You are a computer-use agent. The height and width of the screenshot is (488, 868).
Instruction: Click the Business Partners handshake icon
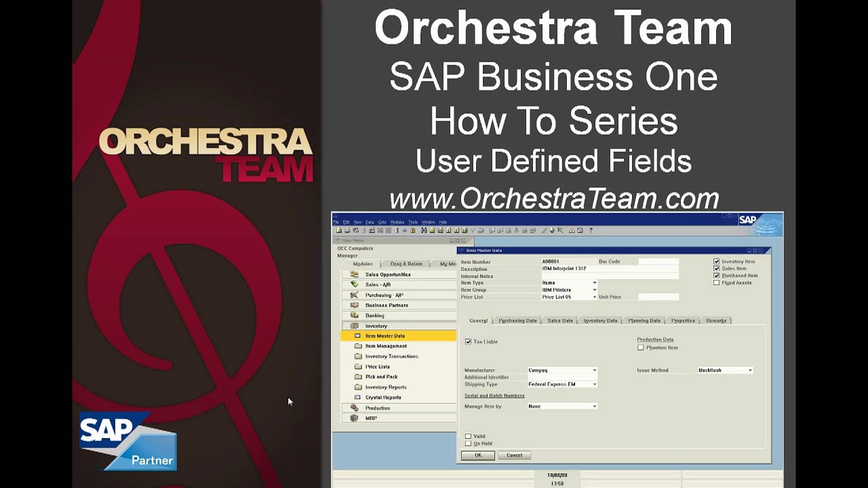point(354,305)
